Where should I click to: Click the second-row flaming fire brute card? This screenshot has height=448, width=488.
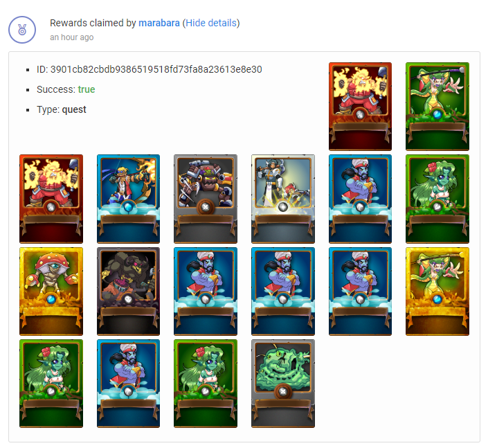coord(51,199)
